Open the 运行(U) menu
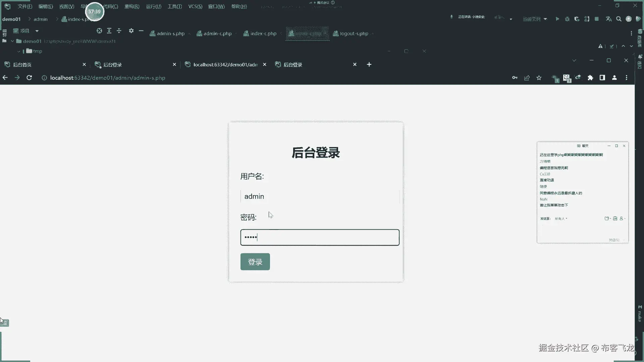The height and width of the screenshot is (362, 644). [x=154, y=6]
